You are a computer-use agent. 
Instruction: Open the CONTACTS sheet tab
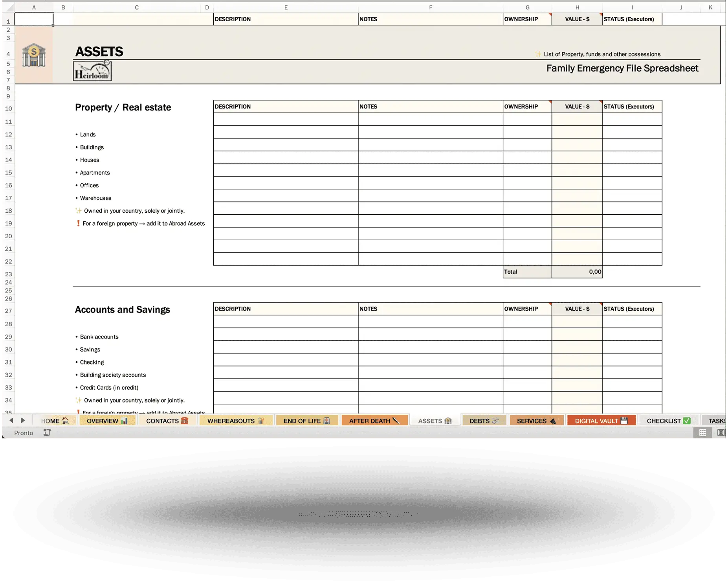coord(167,421)
